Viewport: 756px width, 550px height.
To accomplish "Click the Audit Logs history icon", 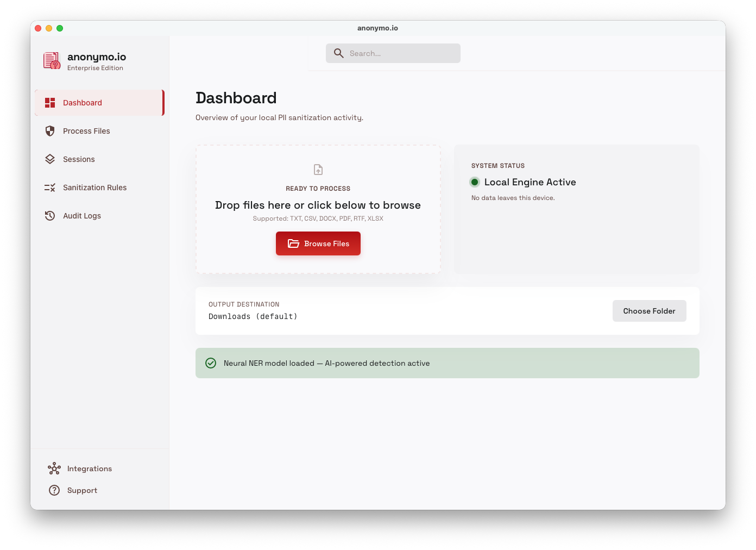I will pos(50,216).
